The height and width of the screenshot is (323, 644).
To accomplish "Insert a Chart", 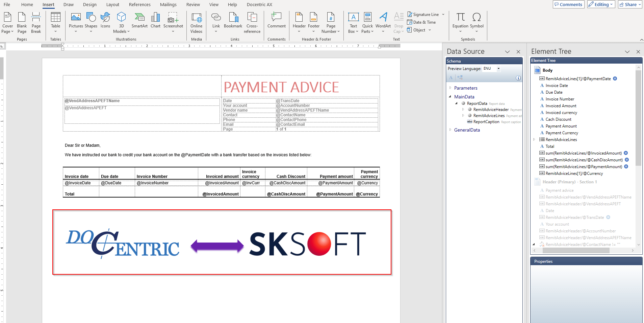I will tap(155, 20).
